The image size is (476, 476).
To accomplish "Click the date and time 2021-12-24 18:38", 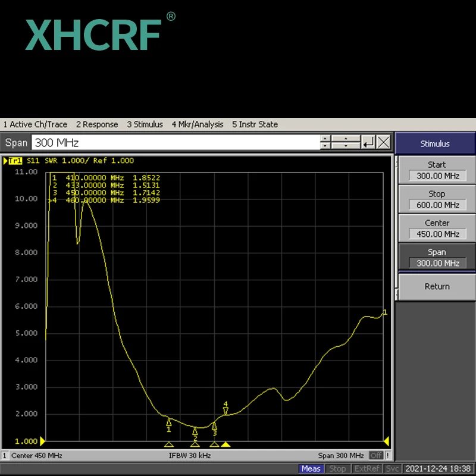I will click(439, 469).
